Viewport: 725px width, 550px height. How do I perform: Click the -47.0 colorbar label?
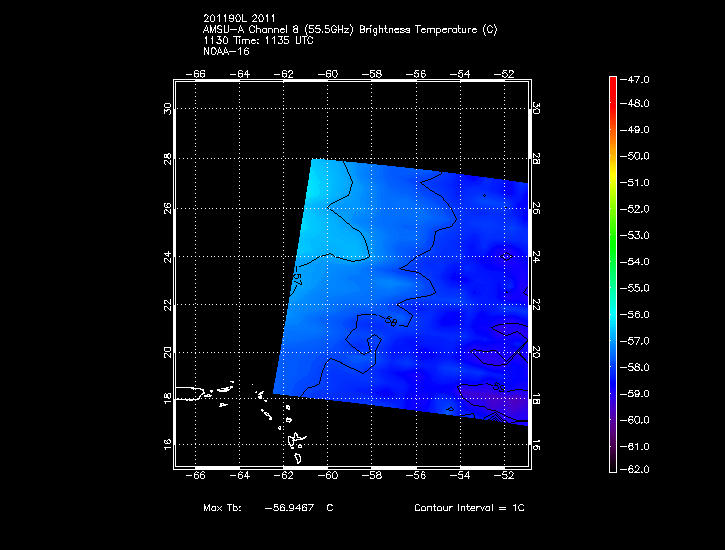tap(634, 79)
